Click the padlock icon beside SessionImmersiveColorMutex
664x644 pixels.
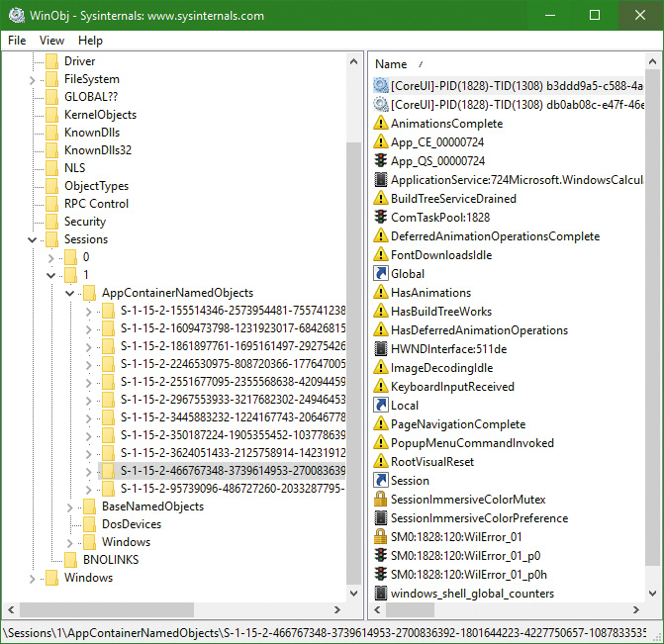[381, 500]
